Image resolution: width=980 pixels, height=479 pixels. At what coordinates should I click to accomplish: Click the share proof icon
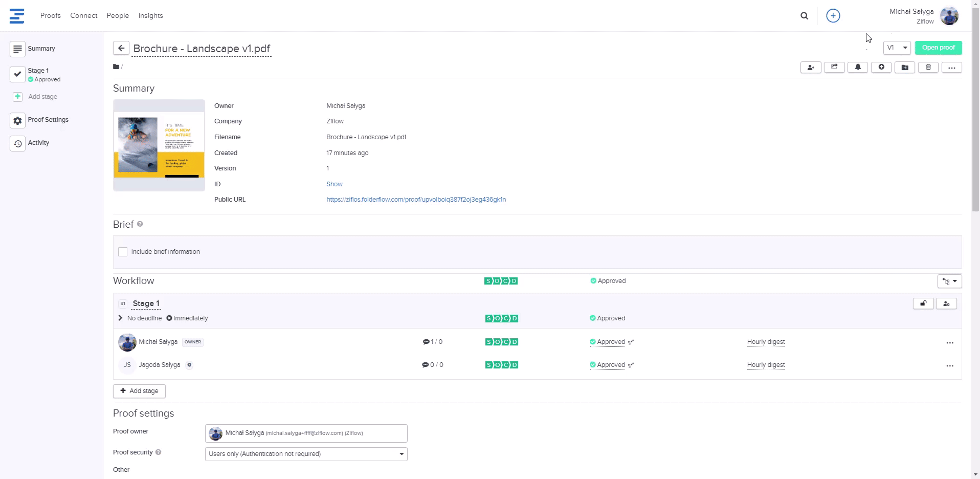(x=834, y=68)
